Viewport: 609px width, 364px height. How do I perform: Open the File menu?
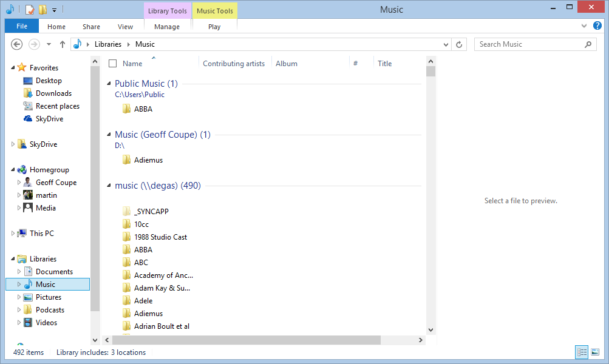(22, 27)
